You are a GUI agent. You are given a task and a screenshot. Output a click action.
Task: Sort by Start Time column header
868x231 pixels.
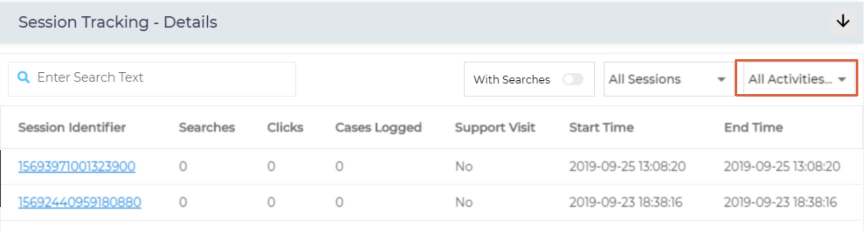(x=601, y=127)
